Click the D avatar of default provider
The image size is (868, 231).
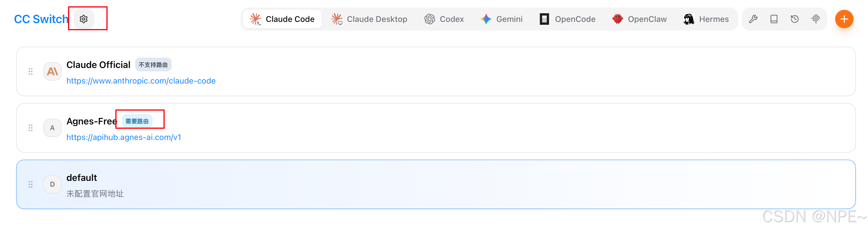pyautogui.click(x=52, y=185)
